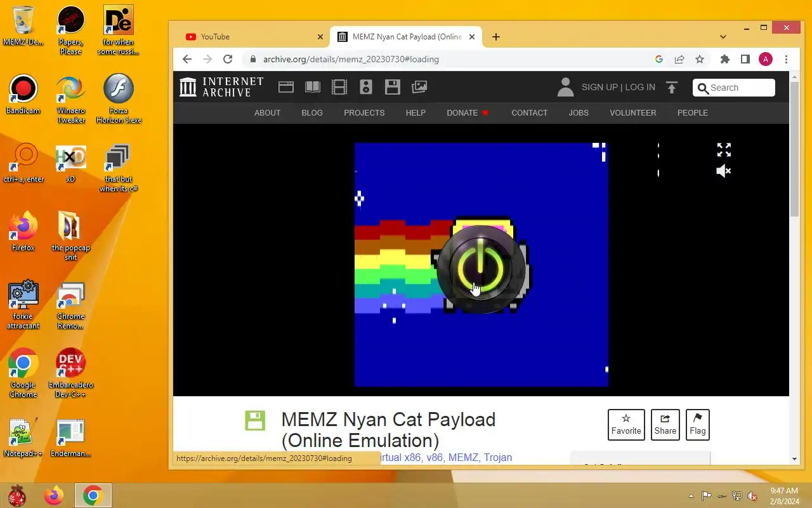
Task: Open ABOUT menu item
Action: tap(267, 112)
